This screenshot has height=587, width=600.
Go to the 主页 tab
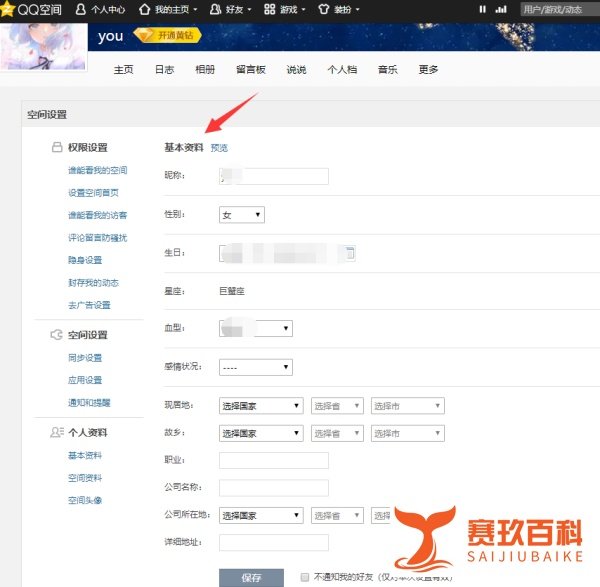123,70
